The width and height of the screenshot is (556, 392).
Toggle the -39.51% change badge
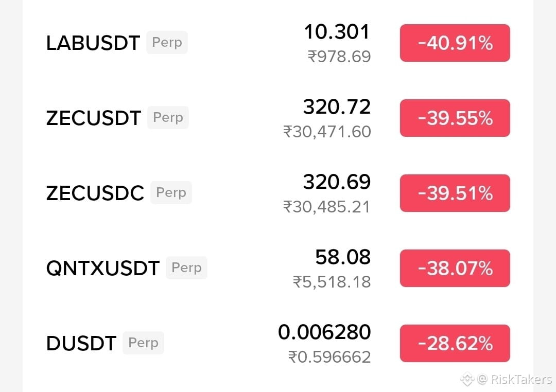(x=455, y=193)
